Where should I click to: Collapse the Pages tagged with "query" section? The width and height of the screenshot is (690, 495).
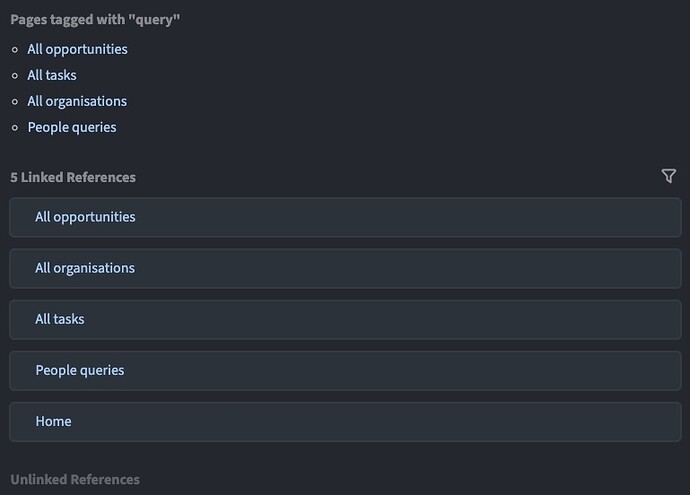click(x=95, y=20)
